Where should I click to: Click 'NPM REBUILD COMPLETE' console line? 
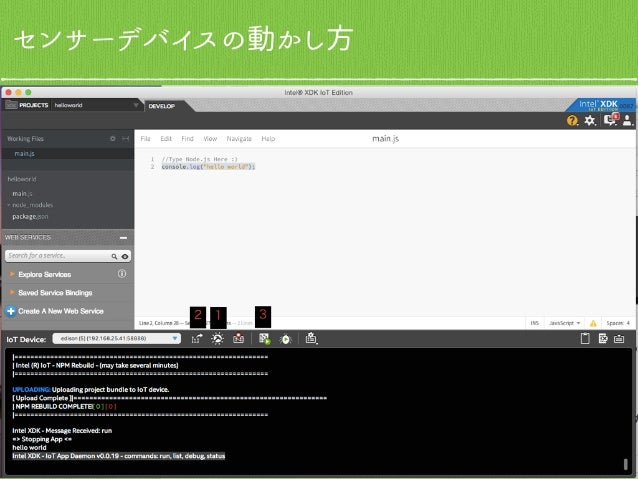pyautogui.click(x=64, y=407)
